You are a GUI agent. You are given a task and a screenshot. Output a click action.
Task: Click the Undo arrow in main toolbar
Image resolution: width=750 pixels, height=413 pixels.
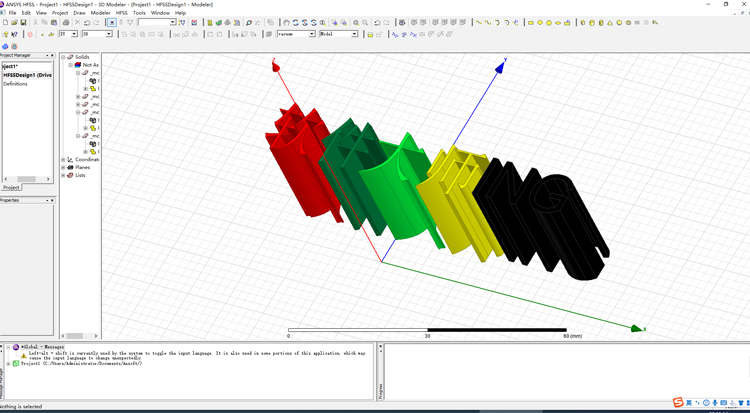(87, 22)
